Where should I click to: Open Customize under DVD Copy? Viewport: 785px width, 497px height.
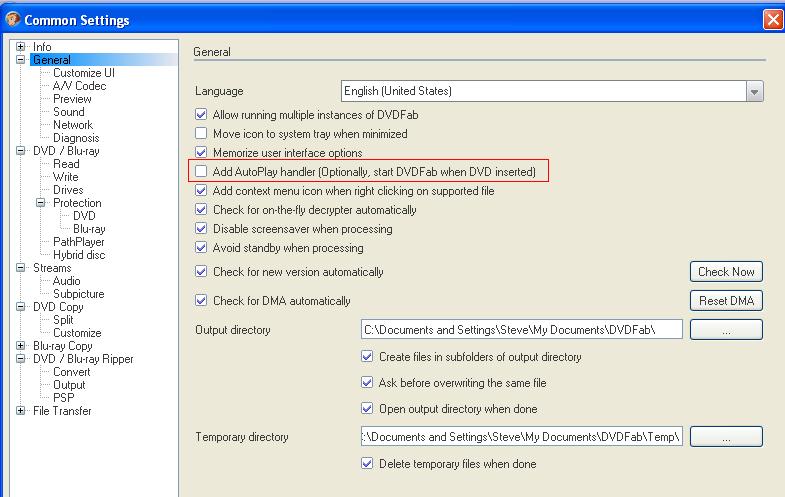coord(77,333)
